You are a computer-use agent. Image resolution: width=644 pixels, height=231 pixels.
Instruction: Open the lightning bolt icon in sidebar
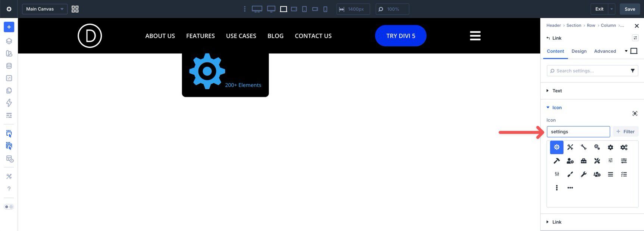(9, 103)
